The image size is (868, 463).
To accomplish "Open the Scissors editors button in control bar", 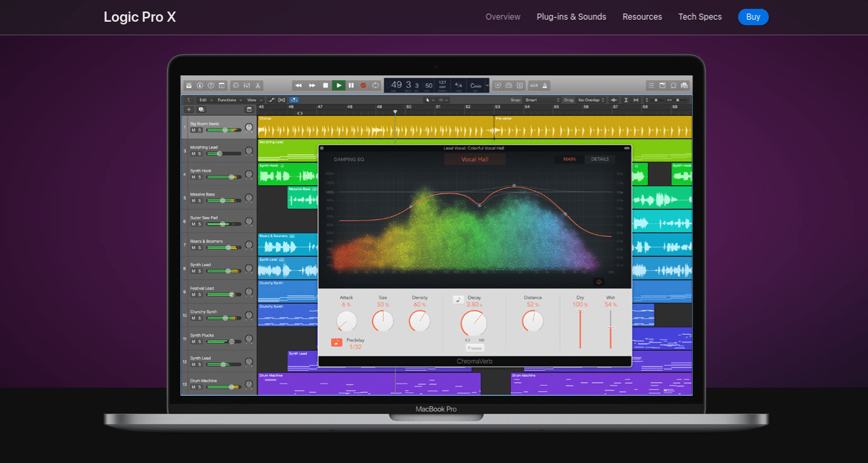I will [258, 86].
